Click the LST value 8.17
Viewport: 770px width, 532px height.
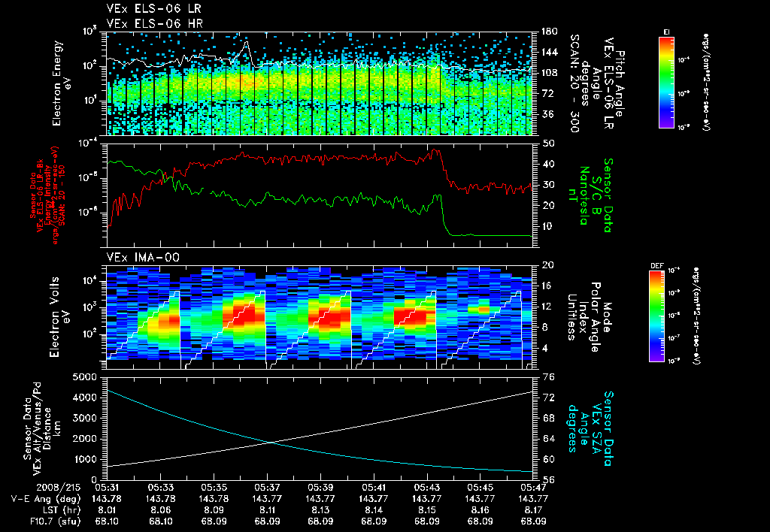click(533, 510)
